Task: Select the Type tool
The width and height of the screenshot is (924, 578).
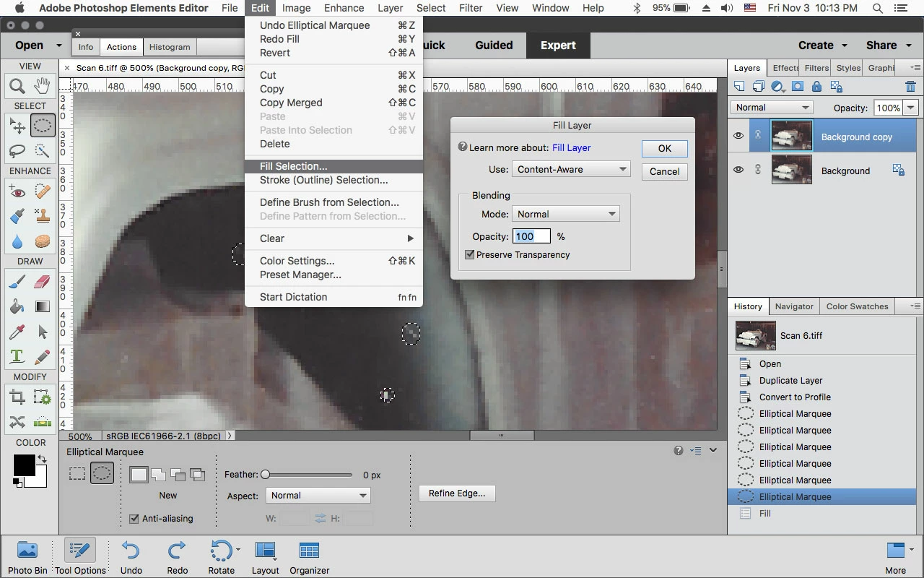Action: [x=17, y=357]
